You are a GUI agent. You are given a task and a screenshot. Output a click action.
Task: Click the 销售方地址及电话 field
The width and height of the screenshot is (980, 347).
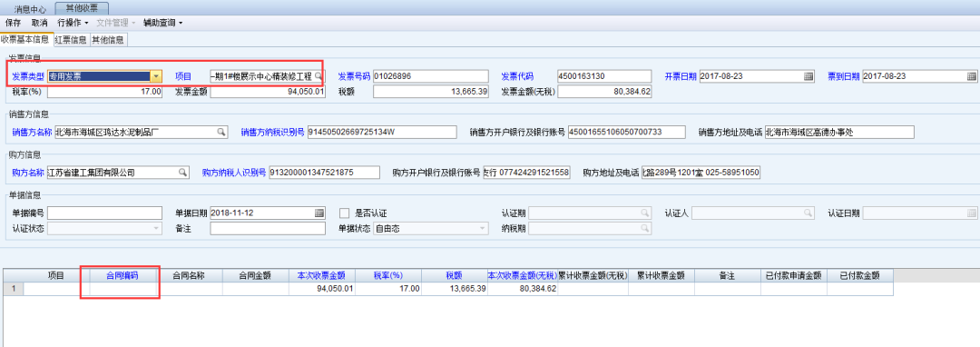coord(839,133)
